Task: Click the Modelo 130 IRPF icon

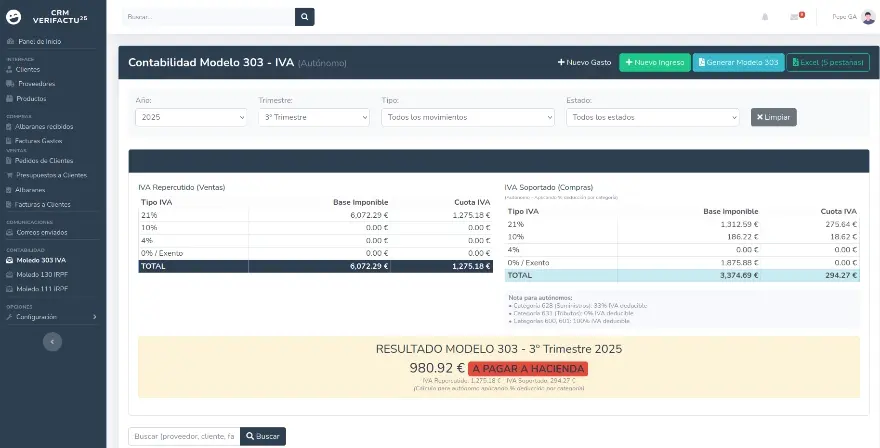Action: [10, 275]
